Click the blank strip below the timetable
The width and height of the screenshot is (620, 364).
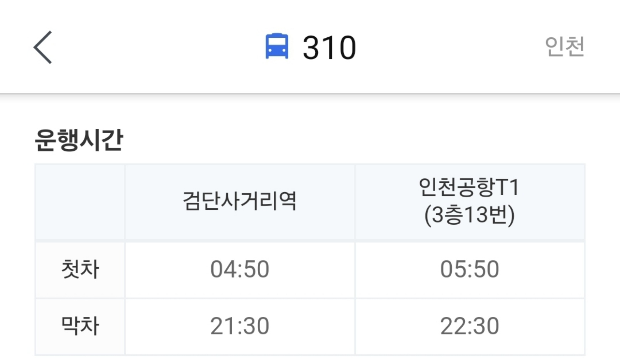point(310,360)
